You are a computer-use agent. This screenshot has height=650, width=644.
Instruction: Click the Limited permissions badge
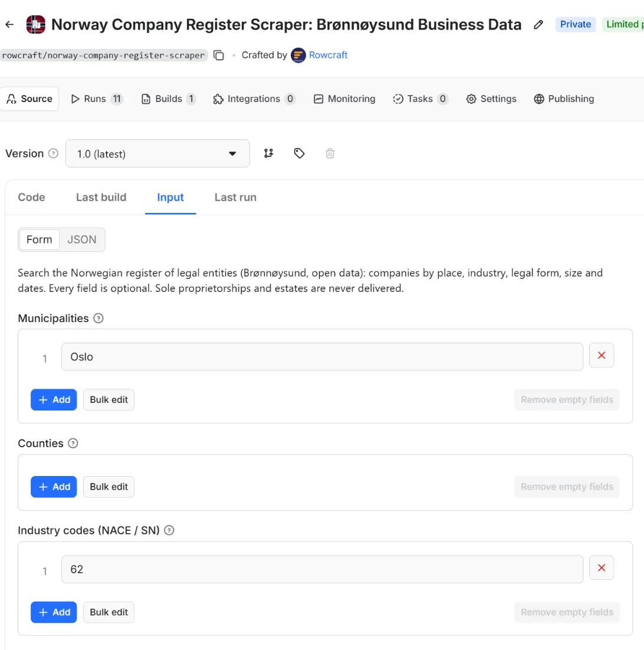(623, 24)
